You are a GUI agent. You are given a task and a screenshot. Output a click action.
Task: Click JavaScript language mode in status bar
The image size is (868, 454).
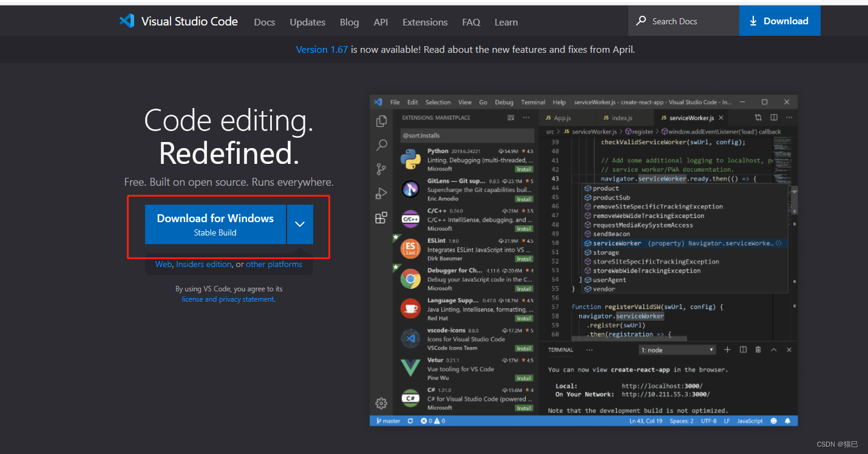point(750,421)
